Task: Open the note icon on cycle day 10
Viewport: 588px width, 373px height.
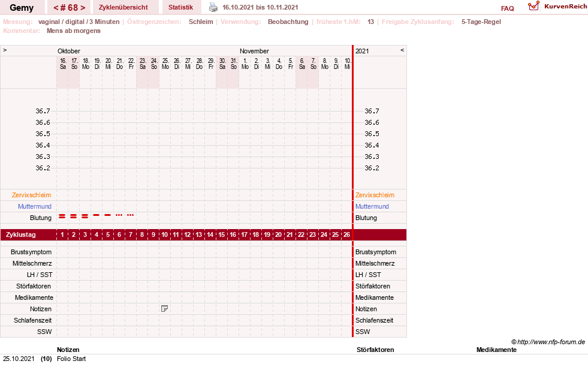Action: tap(164, 308)
